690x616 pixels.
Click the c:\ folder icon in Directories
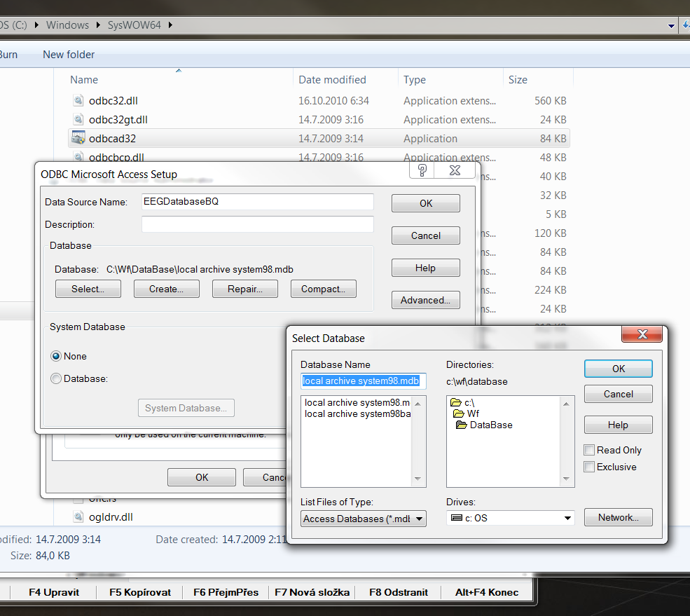(x=456, y=402)
